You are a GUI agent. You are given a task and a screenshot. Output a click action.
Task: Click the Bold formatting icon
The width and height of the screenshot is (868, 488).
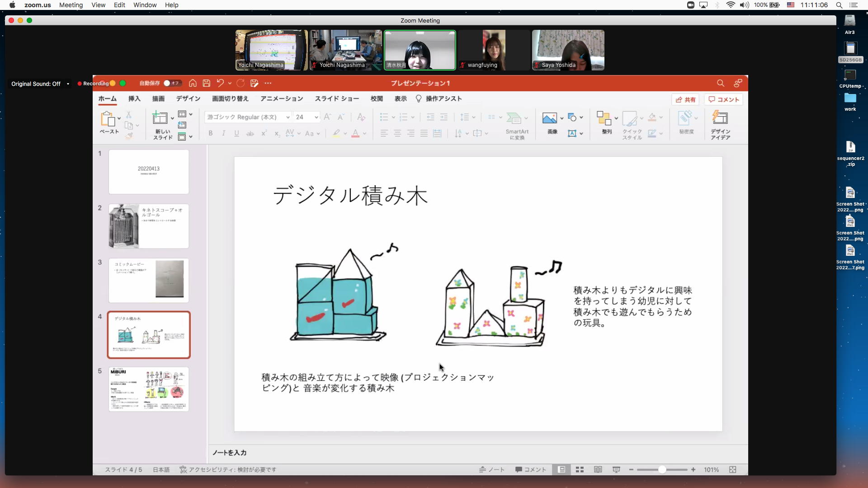[x=210, y=133]
